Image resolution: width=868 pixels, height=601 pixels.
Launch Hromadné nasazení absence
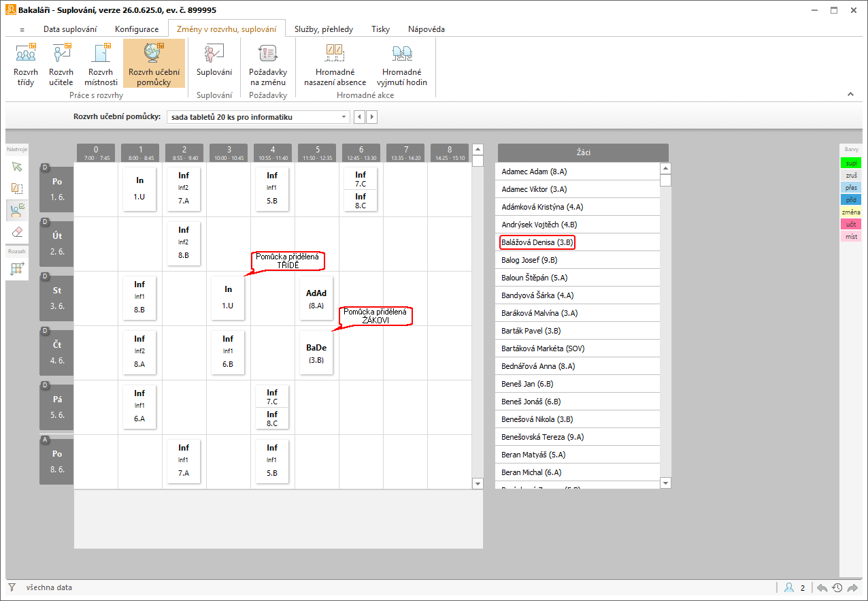[335, 63]
